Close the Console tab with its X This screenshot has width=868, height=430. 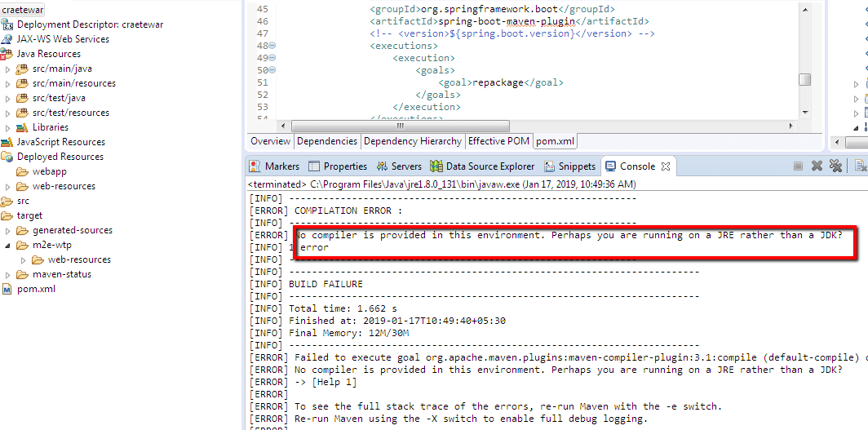666,166
